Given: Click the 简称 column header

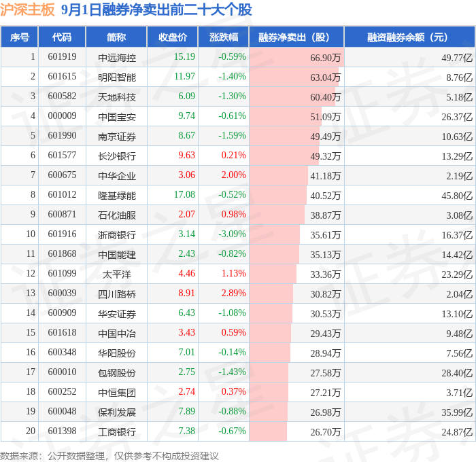Looking at the screenshot, I should (116, 37).
